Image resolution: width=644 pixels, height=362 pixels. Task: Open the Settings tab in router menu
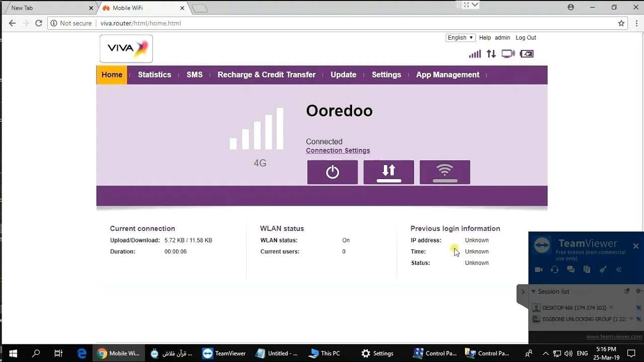tap(386, 75)
